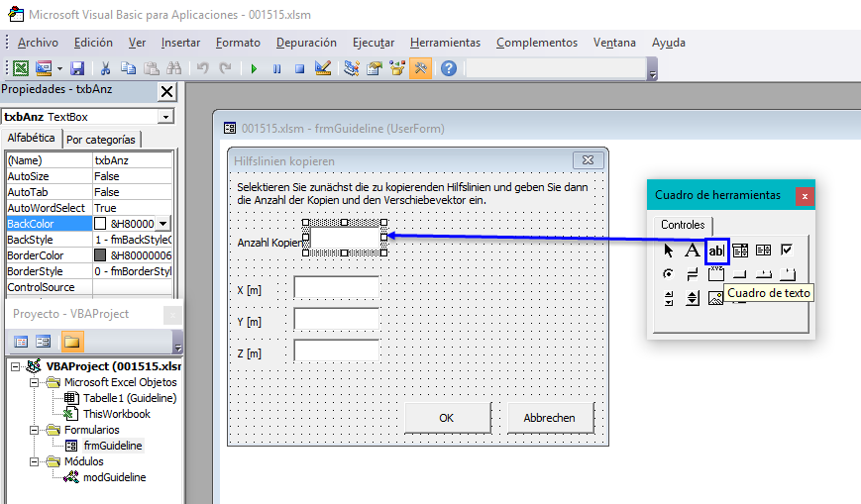861x504 pixels.
Task: Choose the Frame 'xyz' tool in toolbox
Action: coord(716,274)
